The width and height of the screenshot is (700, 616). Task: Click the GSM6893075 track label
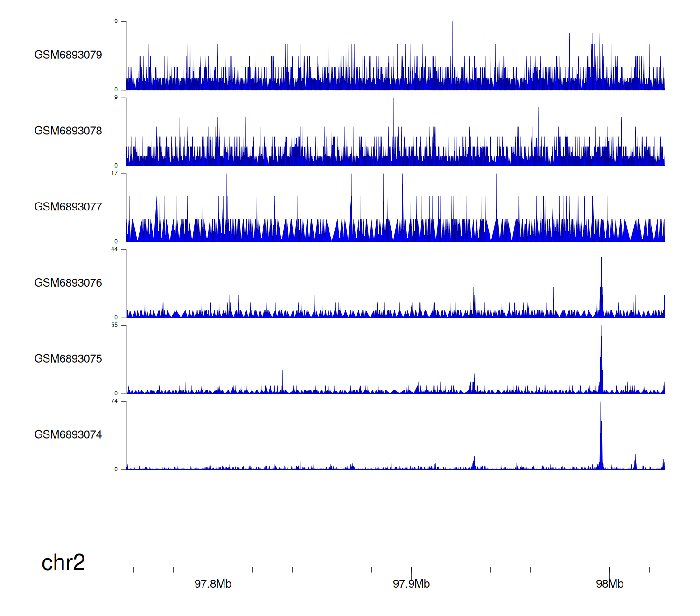pos(68,359)
